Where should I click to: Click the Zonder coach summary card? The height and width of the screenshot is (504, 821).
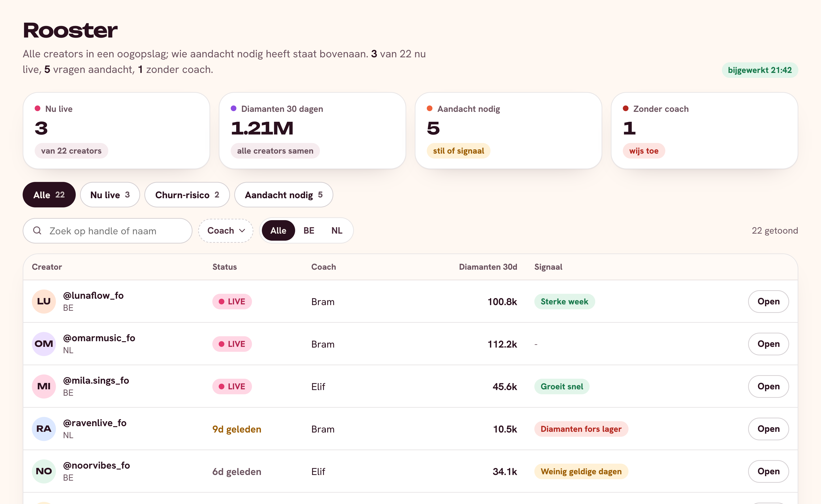[704, 131]
